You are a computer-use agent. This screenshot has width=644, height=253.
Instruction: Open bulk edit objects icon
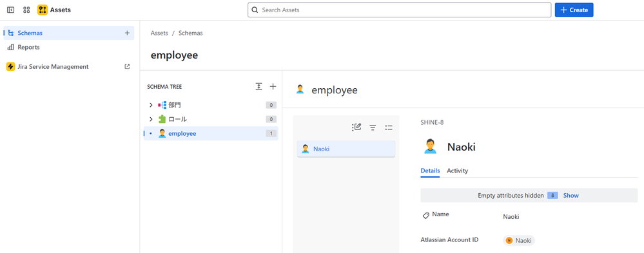[x=356, y=127]
